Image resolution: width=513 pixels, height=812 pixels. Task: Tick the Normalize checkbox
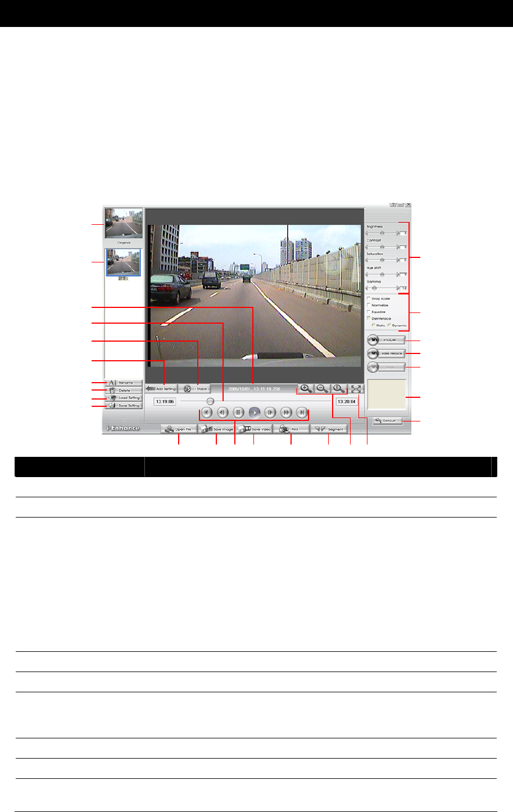(x=369, y=305)
